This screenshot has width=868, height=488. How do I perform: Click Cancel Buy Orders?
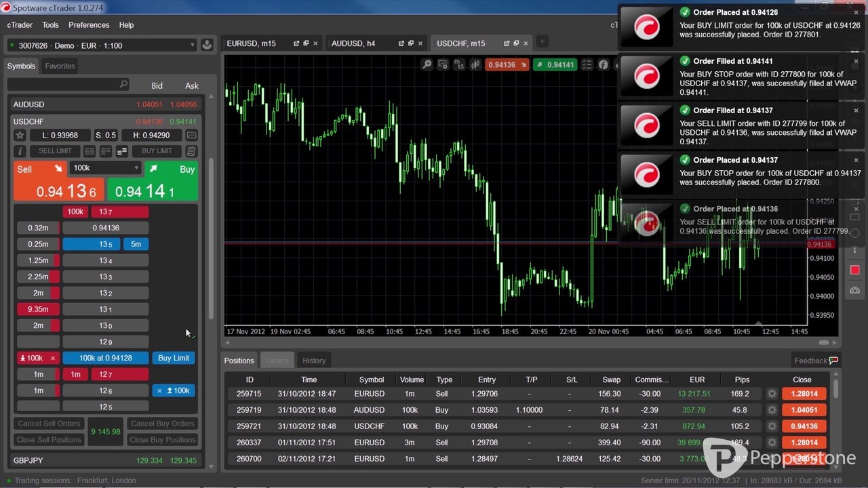tap(162, 424)
